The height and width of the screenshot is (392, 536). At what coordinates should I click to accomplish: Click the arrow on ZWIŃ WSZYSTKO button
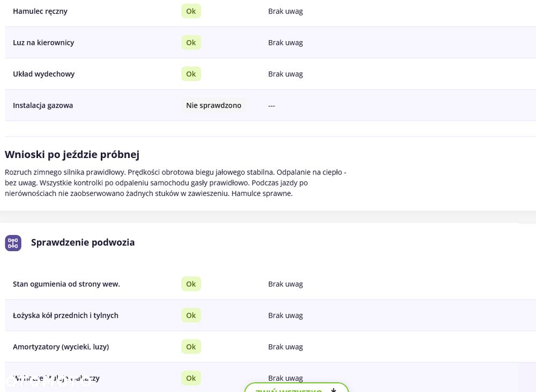[x=333, y=390]
